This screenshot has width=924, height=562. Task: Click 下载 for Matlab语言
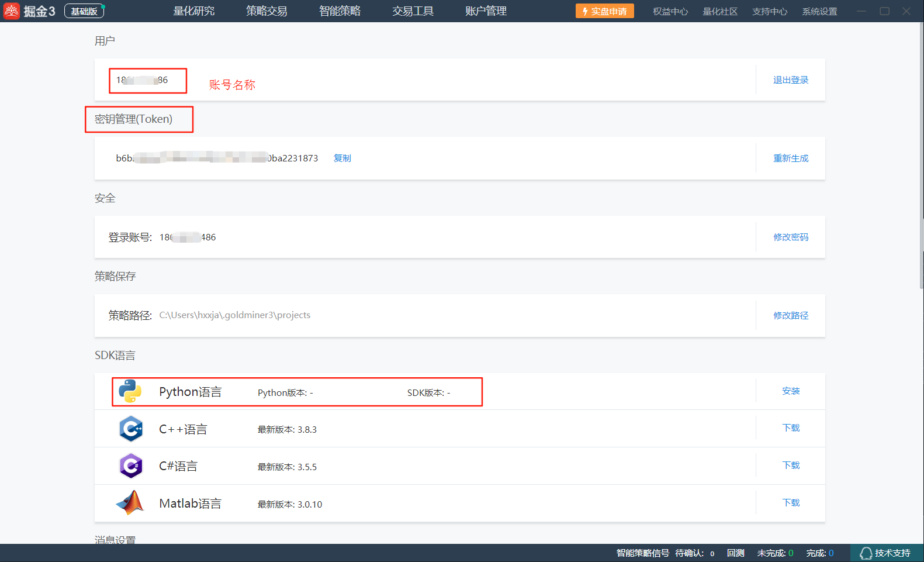[x=791, y=503]
